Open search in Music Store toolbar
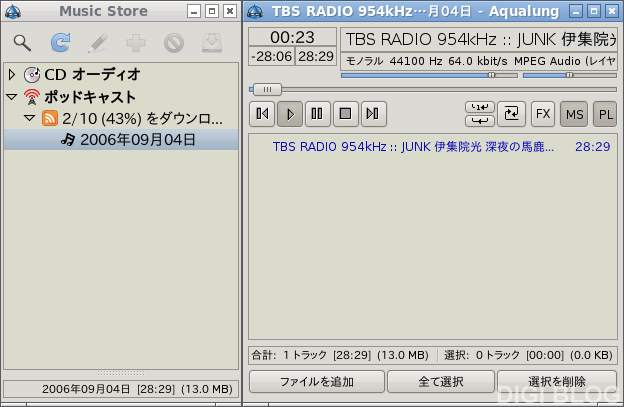The height and width of the screenshot is (407, 624). [22, 43]
